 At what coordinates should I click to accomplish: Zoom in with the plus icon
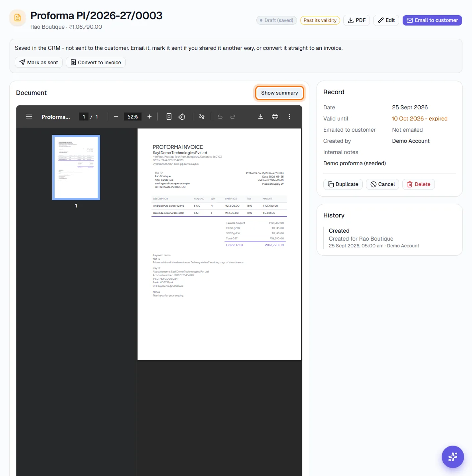pyautogui.click(x=149, y=117)
